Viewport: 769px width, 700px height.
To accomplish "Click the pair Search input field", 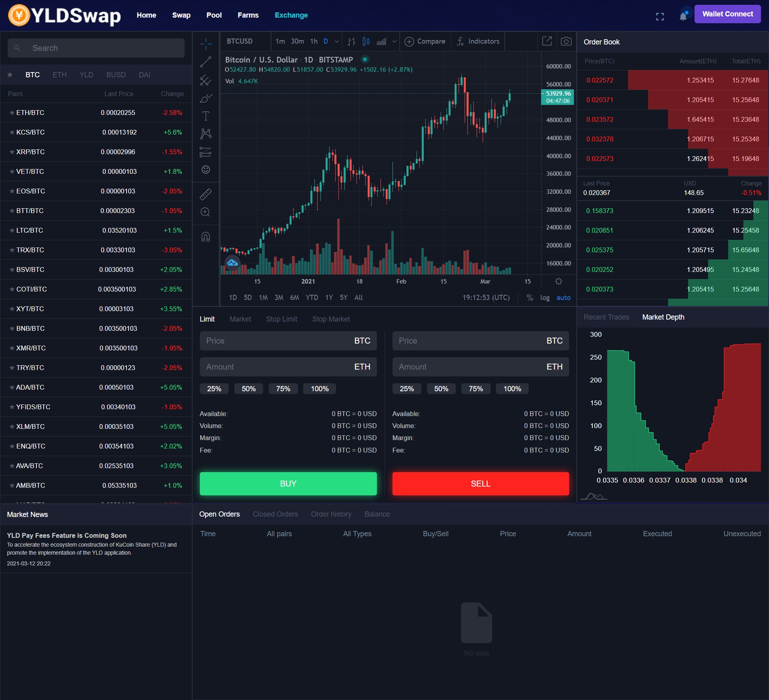I will point(96,48).
